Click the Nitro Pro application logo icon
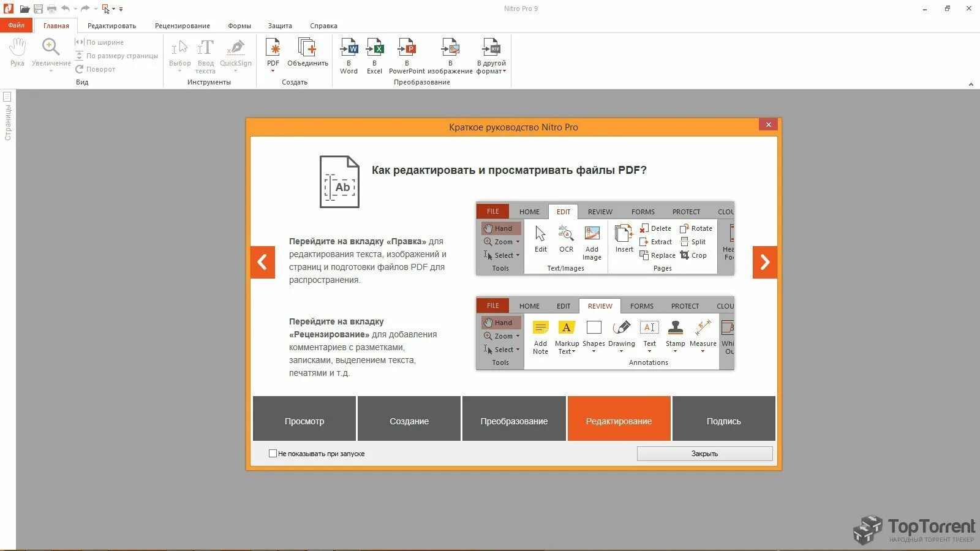Screen dimensions: 980x551 [x=9, y=9]
